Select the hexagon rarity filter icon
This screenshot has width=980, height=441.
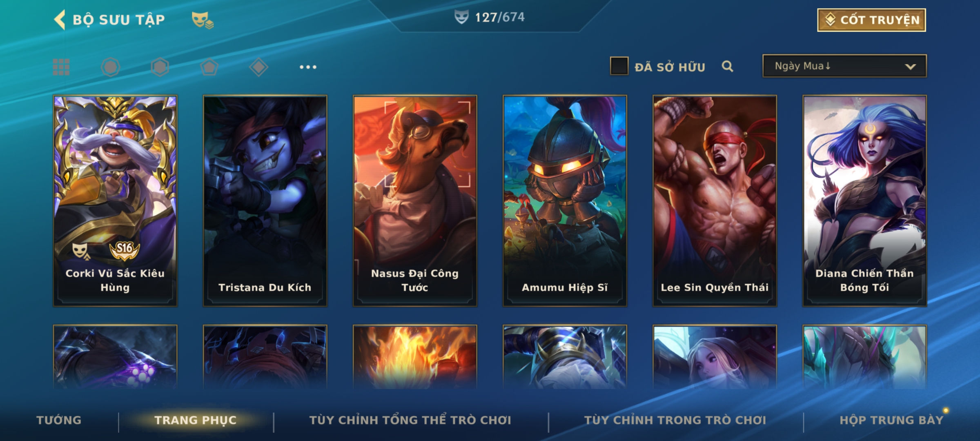[x=160, y=67]
